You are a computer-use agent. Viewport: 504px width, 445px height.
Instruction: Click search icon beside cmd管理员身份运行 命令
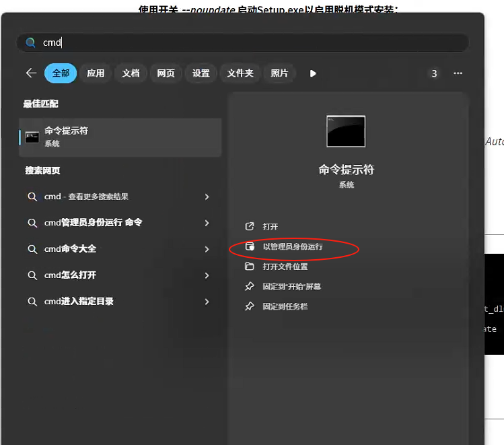[x=32, y=223]
